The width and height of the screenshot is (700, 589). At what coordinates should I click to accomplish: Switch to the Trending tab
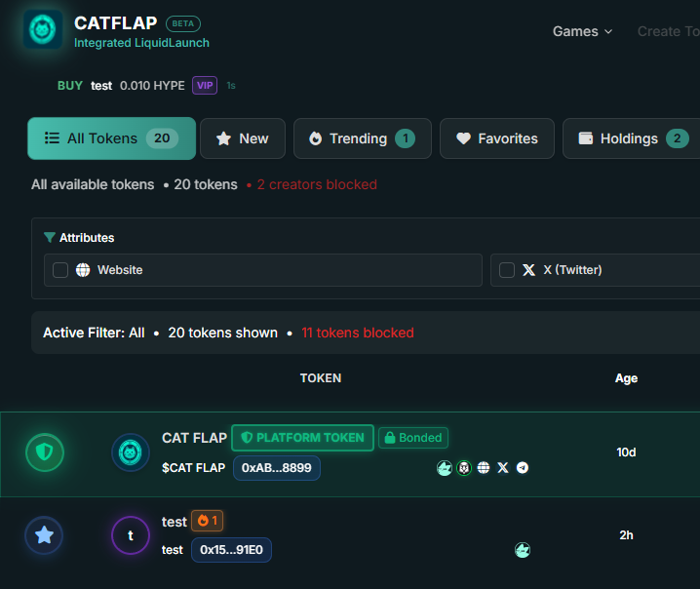point(362,138)
